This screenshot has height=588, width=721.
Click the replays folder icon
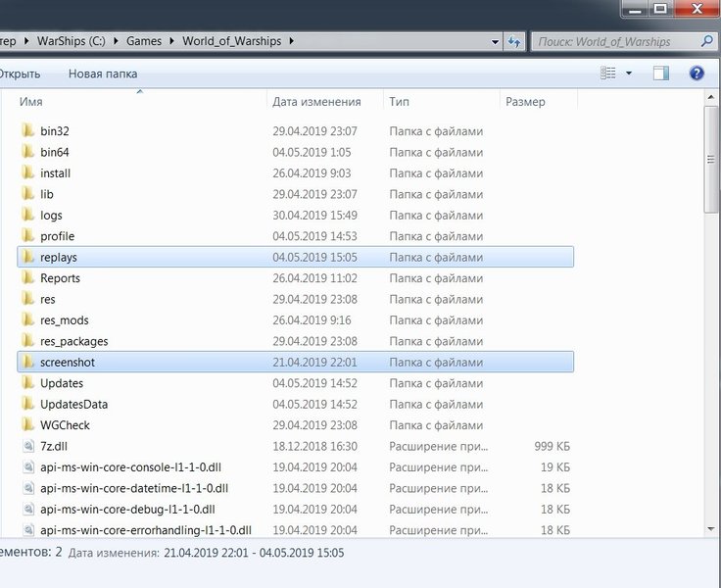pyautogui.click(x=28, y=257)
